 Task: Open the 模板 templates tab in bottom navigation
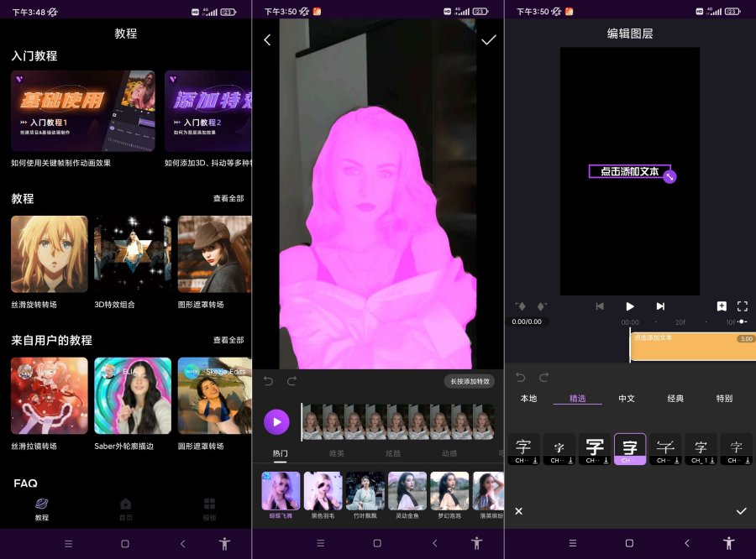(x=210, y=509)
